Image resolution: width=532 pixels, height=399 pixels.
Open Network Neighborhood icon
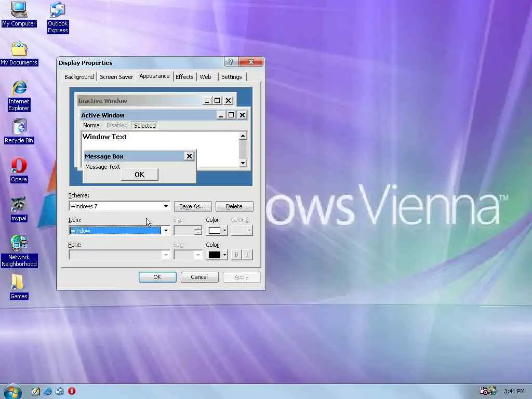point(19,251)
